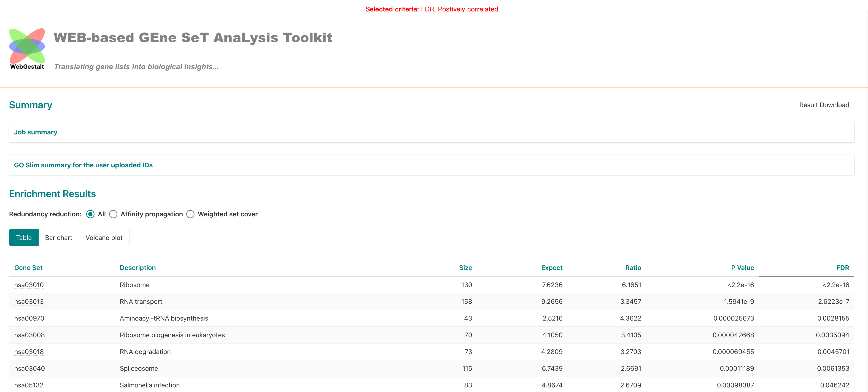Image resolution: width=868 pixels, height=392 pixels.
Task: Click the Result Download link
Action: (x=824, y=105)
